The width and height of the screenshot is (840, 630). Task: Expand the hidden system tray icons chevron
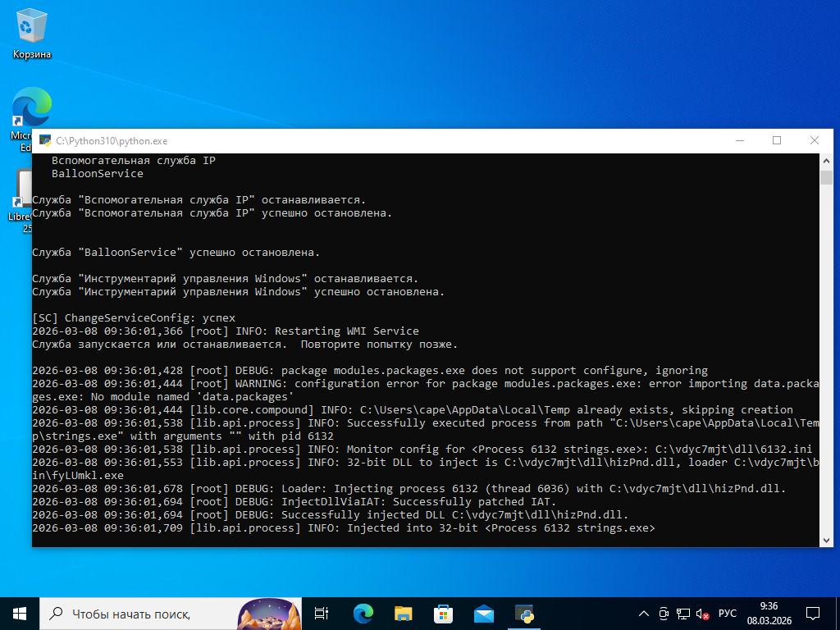644,614
